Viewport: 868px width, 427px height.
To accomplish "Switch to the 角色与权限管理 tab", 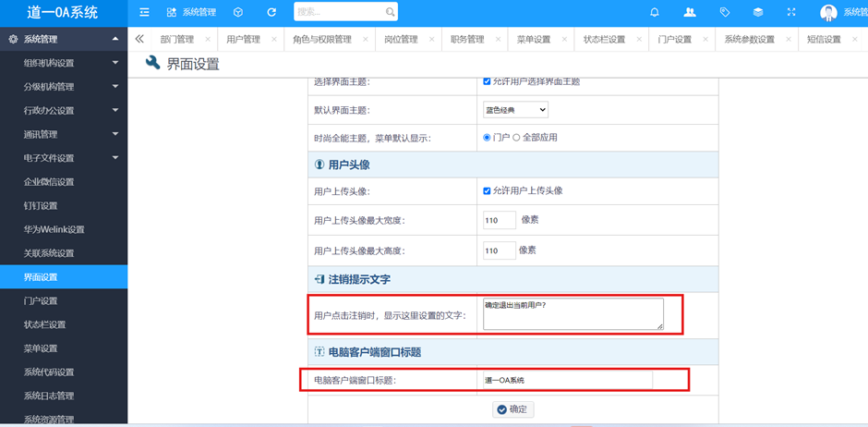I will point(322,40).
